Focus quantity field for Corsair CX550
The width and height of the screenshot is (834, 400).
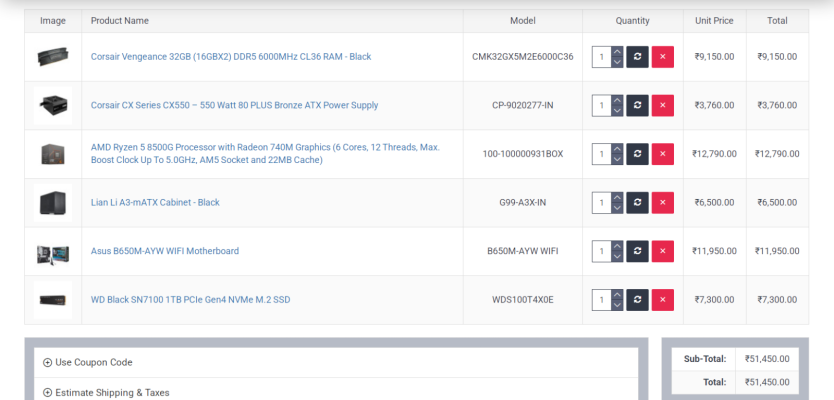602,105
